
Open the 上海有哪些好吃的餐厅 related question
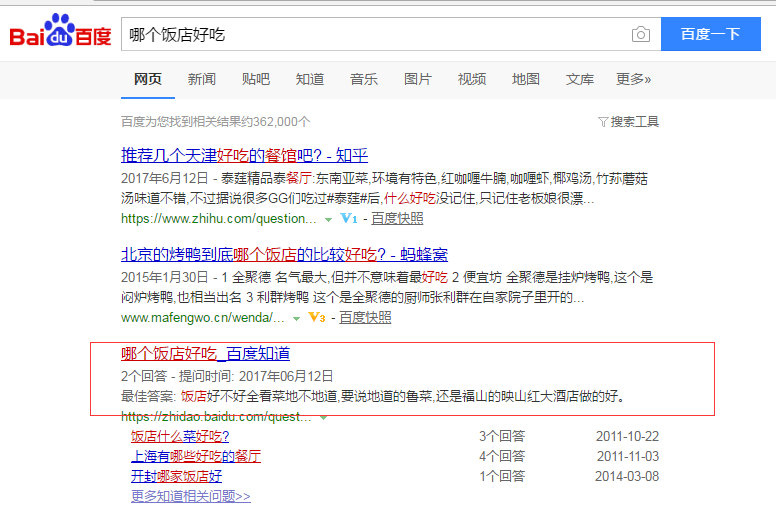(x=196, y=456)
